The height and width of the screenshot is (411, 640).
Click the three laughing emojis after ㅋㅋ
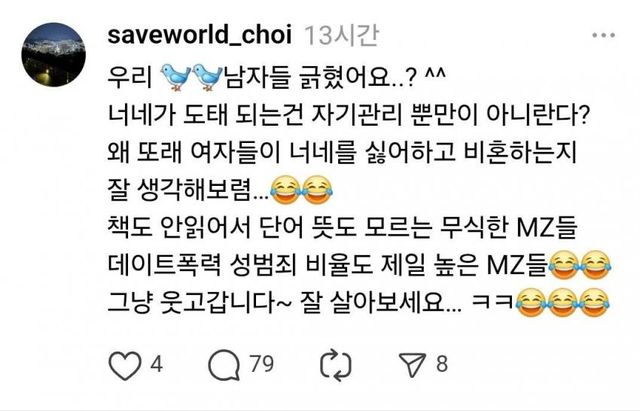click(563, 303)
